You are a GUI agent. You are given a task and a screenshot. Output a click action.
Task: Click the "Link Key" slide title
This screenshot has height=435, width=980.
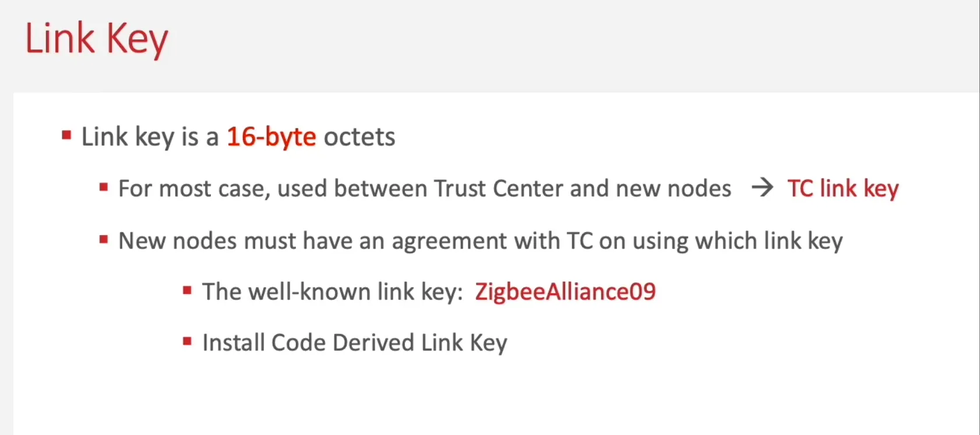tap(96, 39)
